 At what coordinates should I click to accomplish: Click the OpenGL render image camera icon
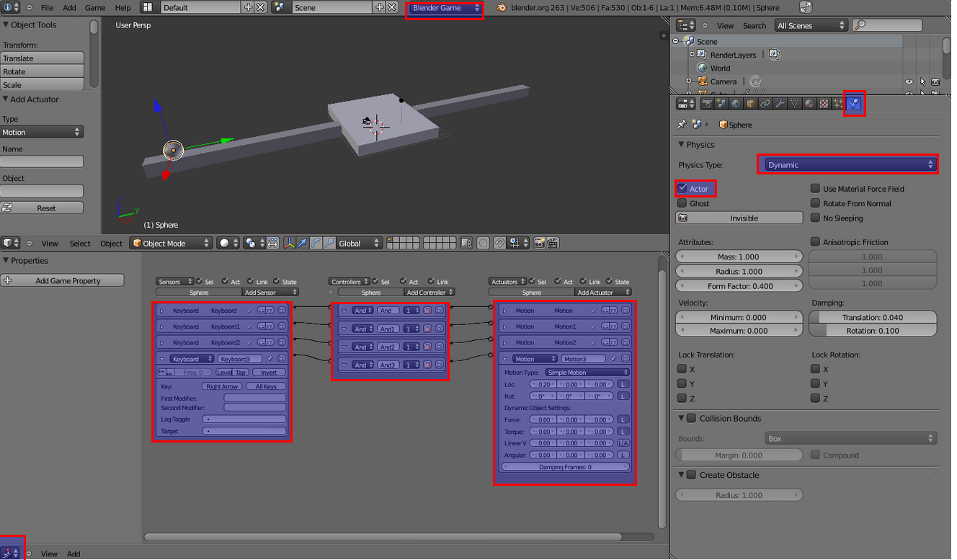[x=539, y=243]
